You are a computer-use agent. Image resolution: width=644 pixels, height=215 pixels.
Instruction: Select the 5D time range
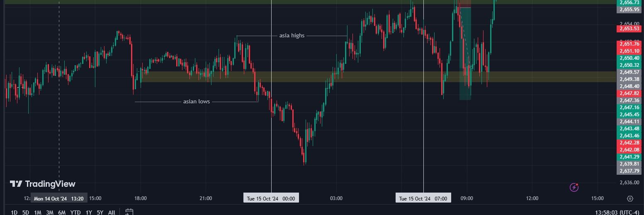[x=26, y=213]
